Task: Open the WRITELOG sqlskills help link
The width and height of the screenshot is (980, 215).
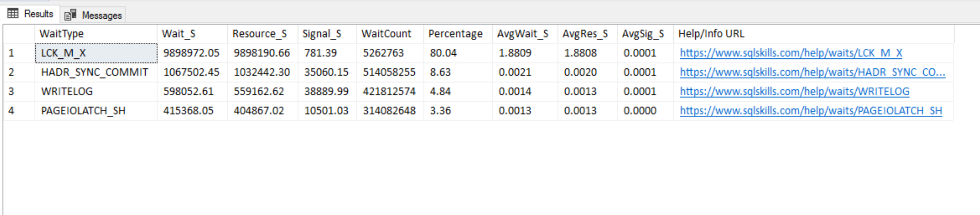Action: pyautogui.click(x=794, y=92)
